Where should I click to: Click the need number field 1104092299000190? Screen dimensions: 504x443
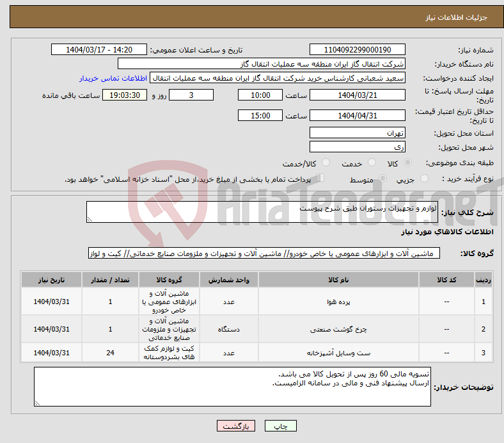[357, 49]
